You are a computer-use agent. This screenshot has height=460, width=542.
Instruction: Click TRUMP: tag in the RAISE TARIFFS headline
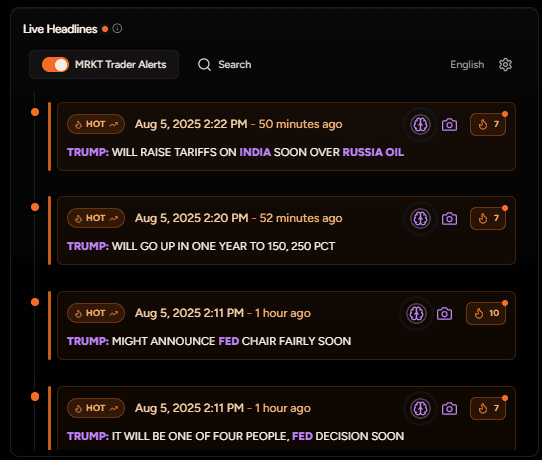[x=88, y=152]
